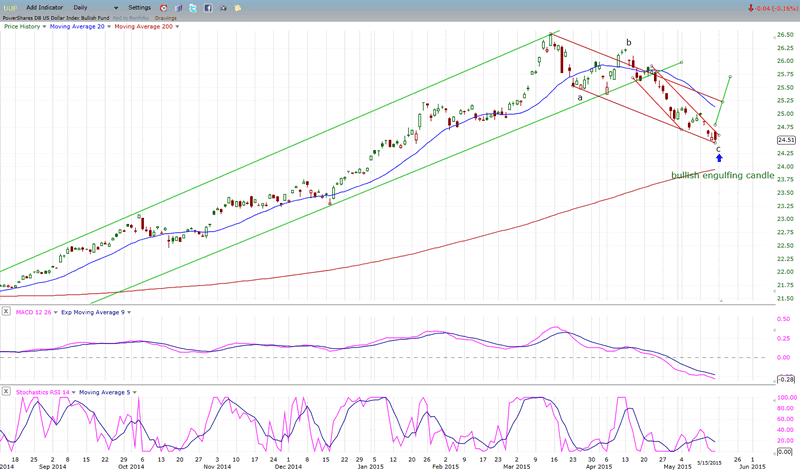Expand the Exp Moving Average 9 dropdown
The image size is (800, 470).
pyautogui.click(x=129, y=312)
